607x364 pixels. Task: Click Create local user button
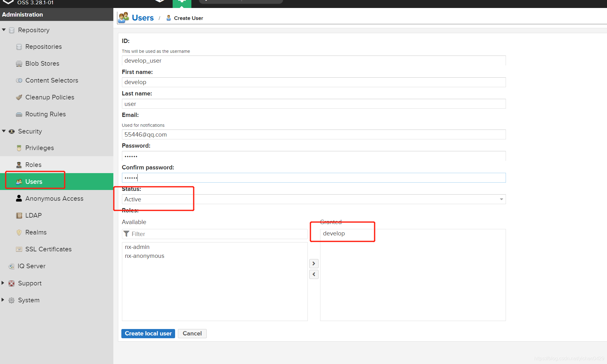tap(148, 333)
